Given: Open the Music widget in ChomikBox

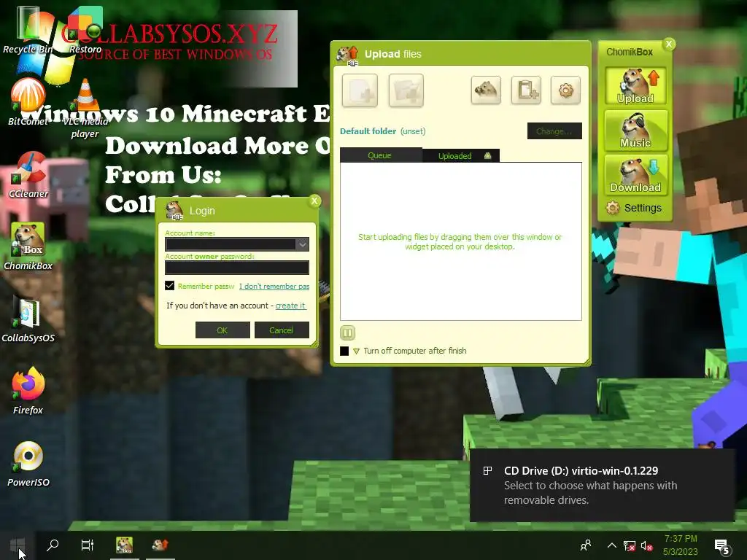Looking at the screenshot, I should 635,130.
